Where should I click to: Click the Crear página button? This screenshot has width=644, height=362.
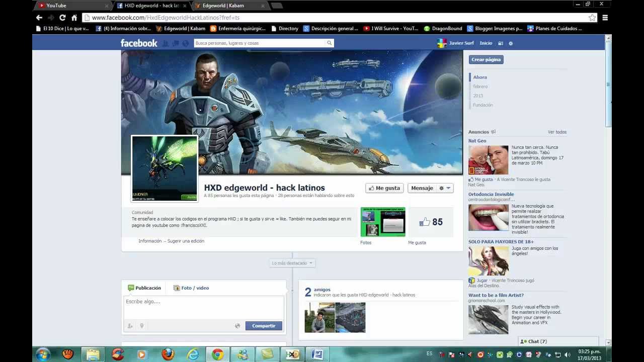click(486, 59)
